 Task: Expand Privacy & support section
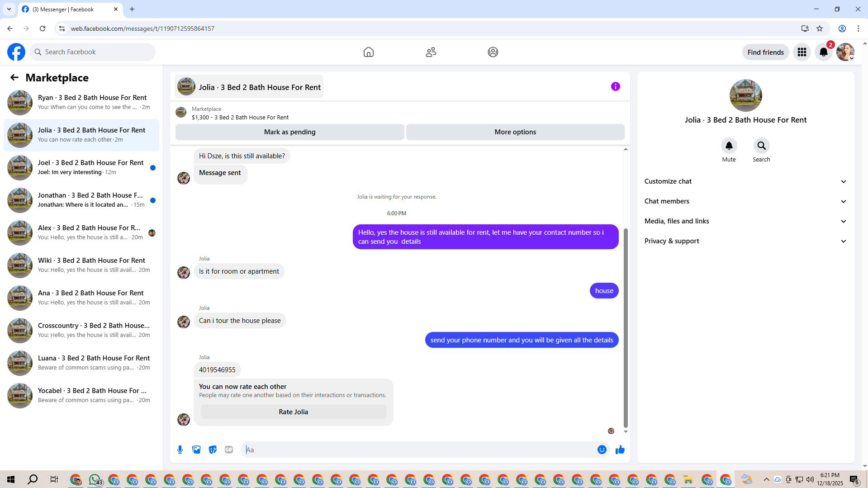pos(745,241)
